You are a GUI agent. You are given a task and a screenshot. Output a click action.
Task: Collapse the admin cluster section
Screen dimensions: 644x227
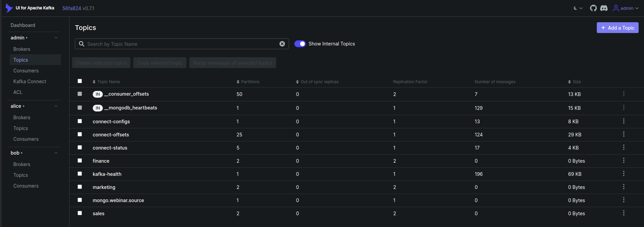56,38
